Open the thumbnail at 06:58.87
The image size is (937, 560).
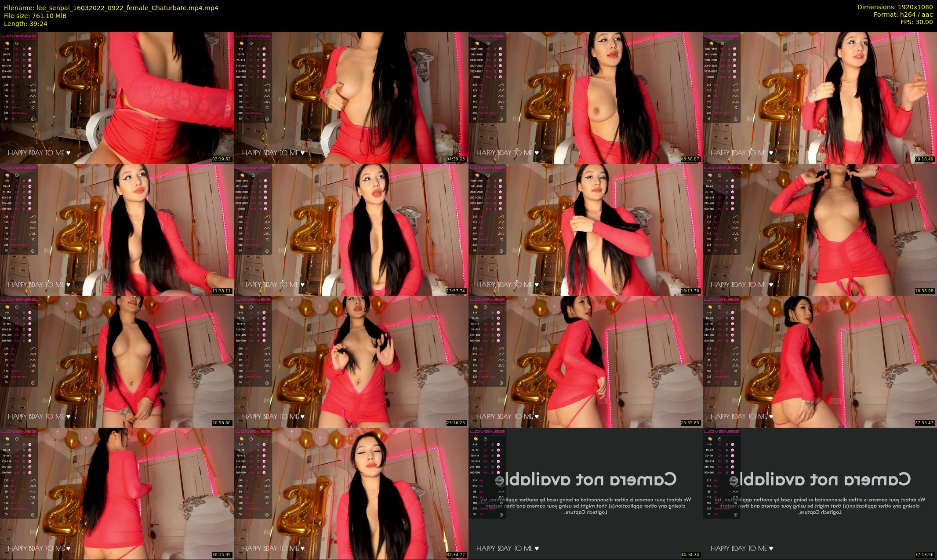(x=585, y=98)
